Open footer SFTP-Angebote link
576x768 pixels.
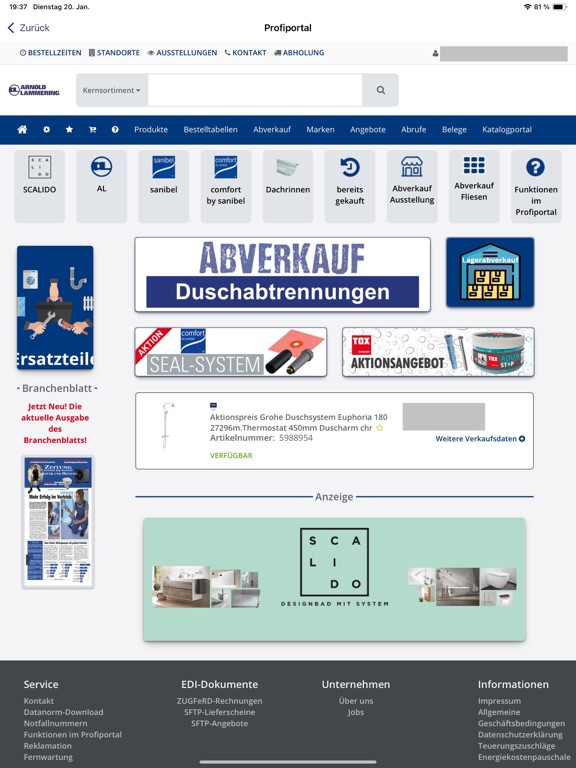pos(219,723)
